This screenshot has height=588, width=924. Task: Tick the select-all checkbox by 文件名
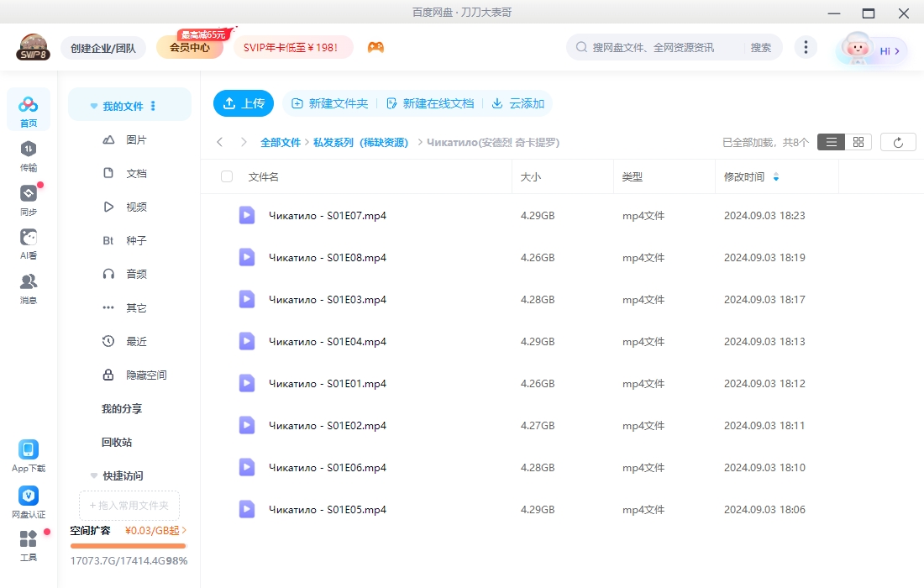click(226, 176)
